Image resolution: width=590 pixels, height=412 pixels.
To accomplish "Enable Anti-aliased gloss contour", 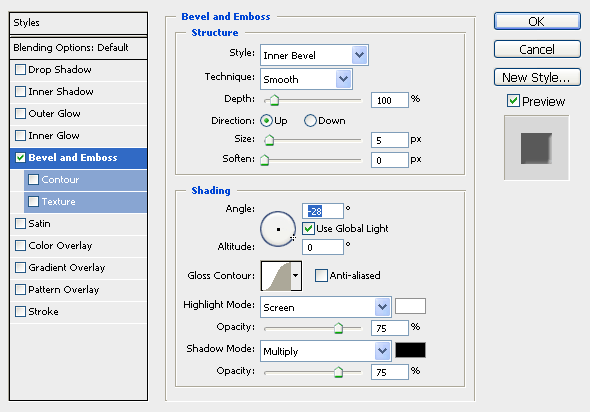I will coord(321,275).
